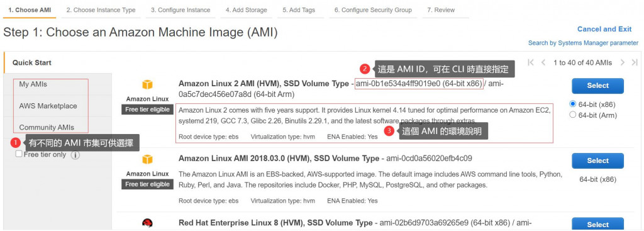Go to next page of AMIs
This screenshot has width=644, height=231.
[x=623, y=62]
